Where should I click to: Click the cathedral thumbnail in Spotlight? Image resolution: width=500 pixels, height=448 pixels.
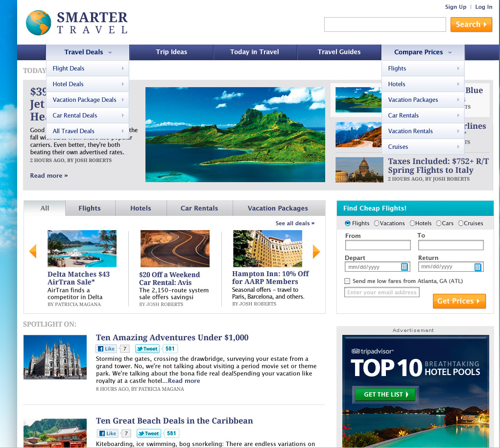coord(55,357)
